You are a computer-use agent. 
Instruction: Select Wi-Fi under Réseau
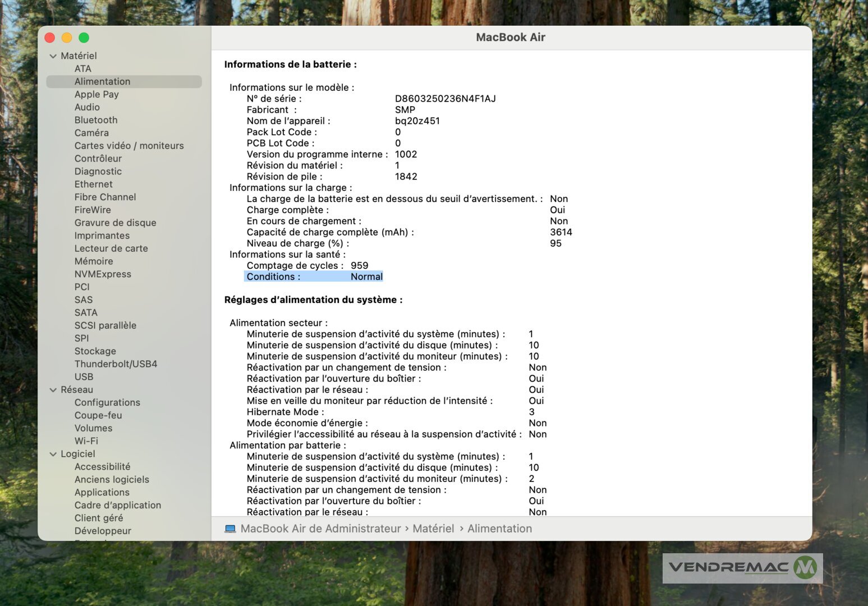pyautogui.click(x=86, y=441)
